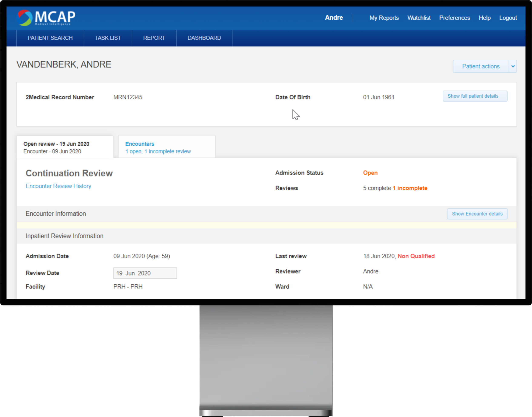Click the MCAP logo icon

[x=25, y=18]
